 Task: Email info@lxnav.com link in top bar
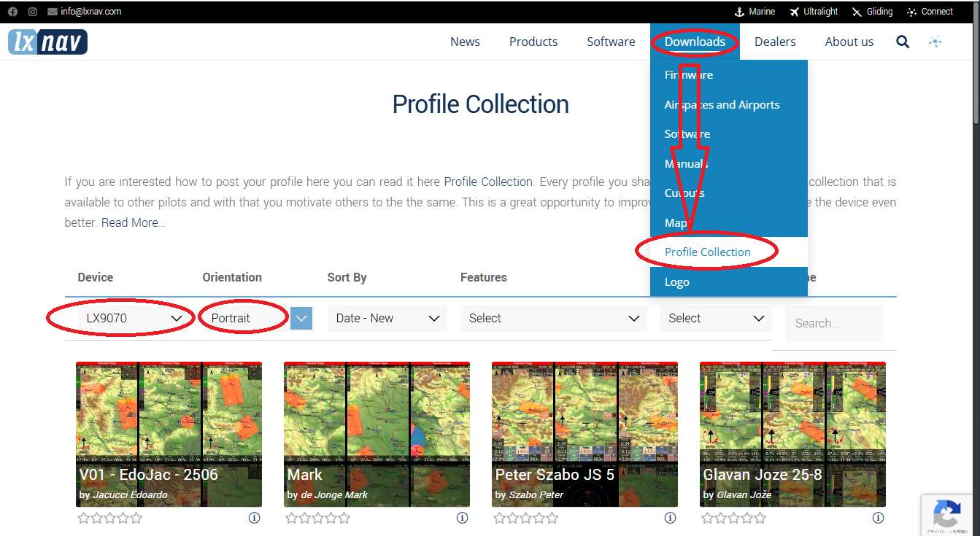pyautogui.click(x=90, y=12)
